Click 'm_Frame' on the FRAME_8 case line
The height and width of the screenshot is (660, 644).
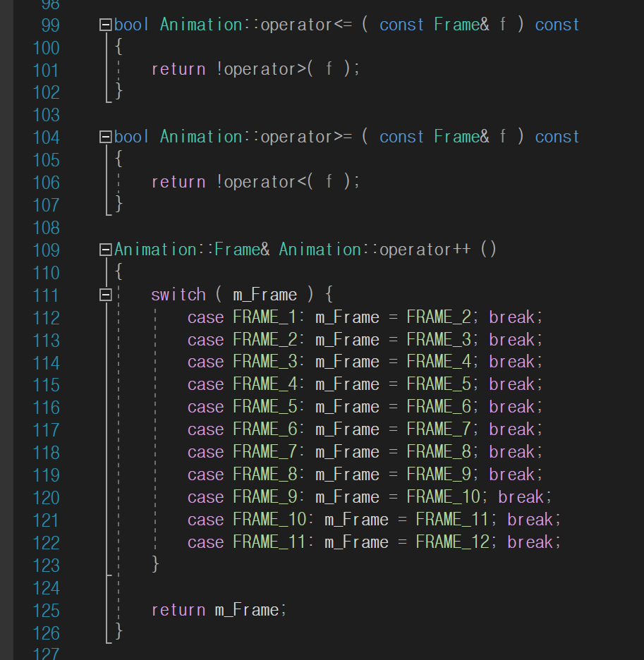tap(348, 475)
